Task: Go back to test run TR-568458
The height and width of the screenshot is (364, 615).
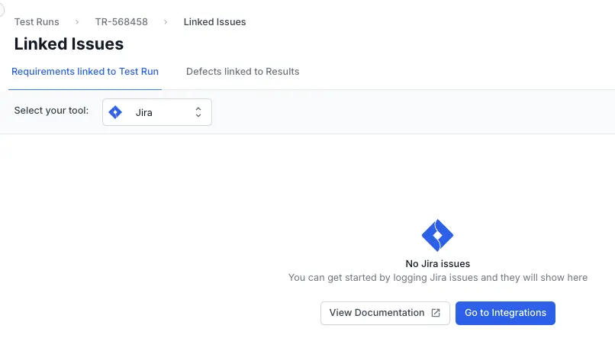Action: click(121, 22)
